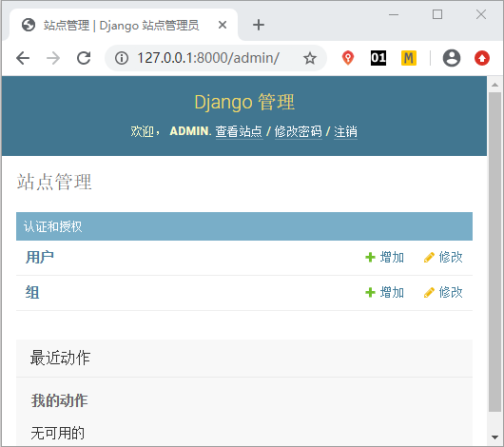Screen dimensions: 504x447
Task: Open a new browser tab
Action: 259,25
